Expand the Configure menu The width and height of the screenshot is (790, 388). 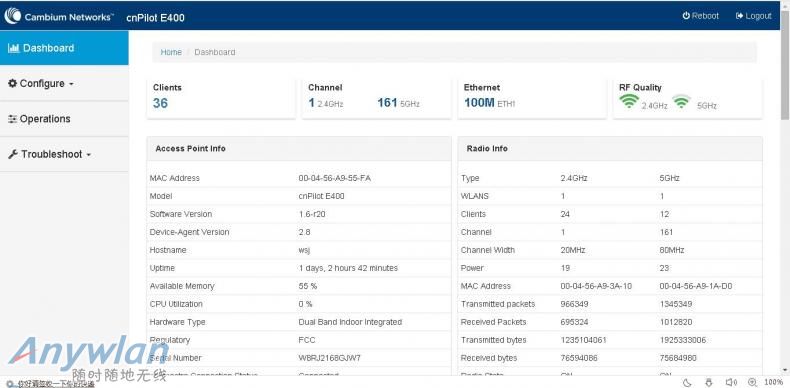(x=64, y=84)
